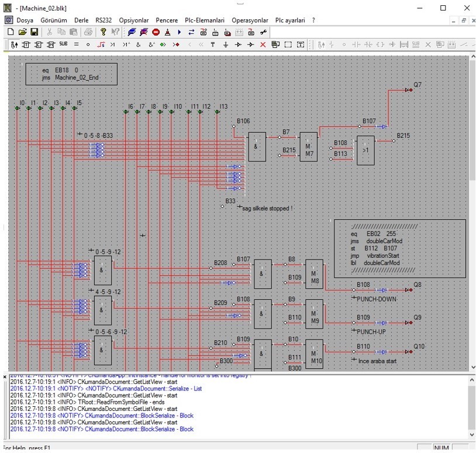476x453 pixels.
Task: Click the 'eq EB18 0' code box
Action: tap(71, 74)
